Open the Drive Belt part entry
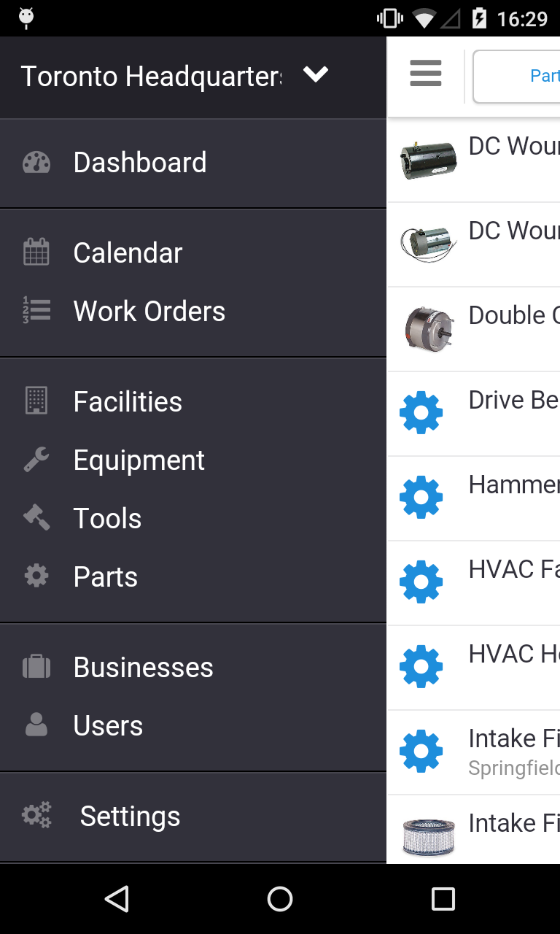 click(513, 401)
